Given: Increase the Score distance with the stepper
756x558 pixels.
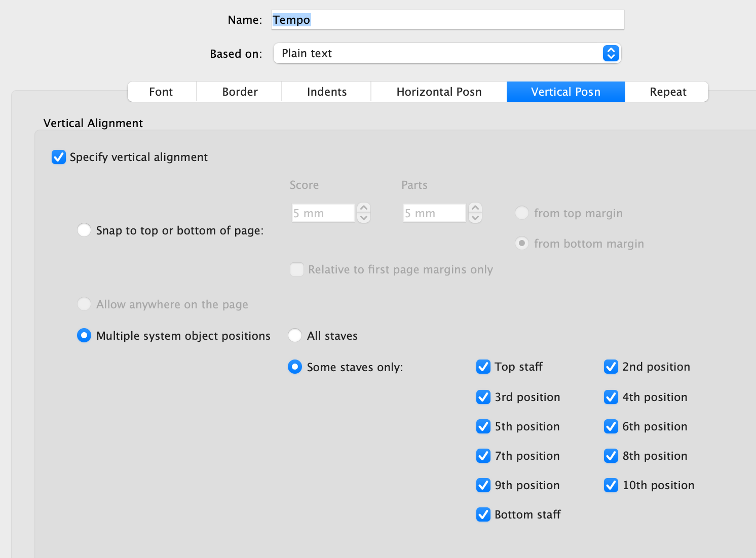Looking at the screenshot, I should point(363,209).
